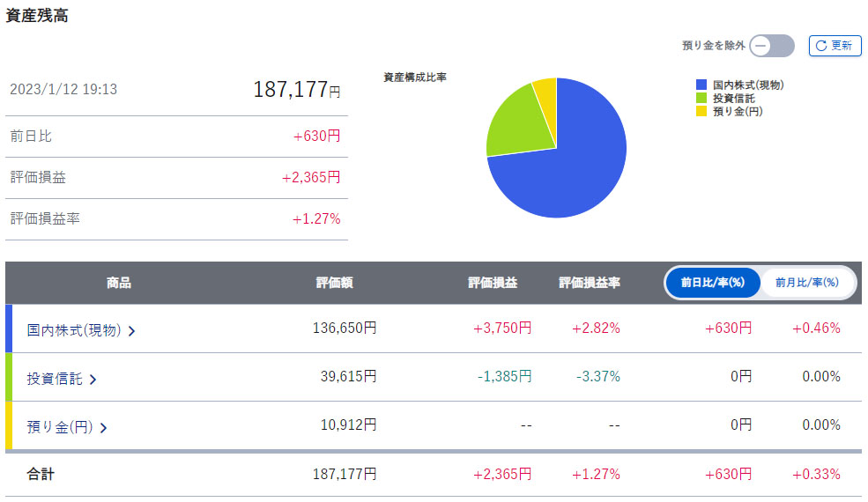Click the chevron beside 投資信託 row
Image resolution: width=868 pixels, height=502 pixels.
tap(93, 380)
